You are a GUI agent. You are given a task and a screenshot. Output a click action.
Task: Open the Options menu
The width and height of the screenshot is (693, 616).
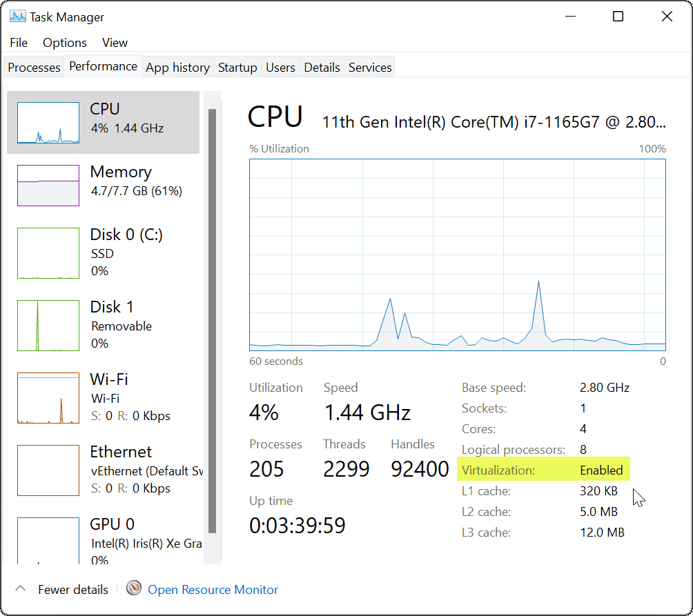click(x=64, y=43)
